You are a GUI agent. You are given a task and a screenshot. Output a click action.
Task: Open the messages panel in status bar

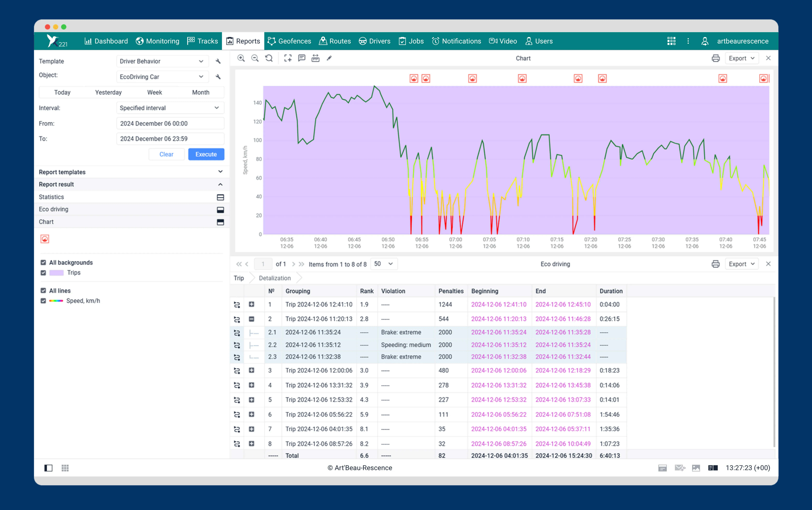pyautogui.click(x=662, y=468)
